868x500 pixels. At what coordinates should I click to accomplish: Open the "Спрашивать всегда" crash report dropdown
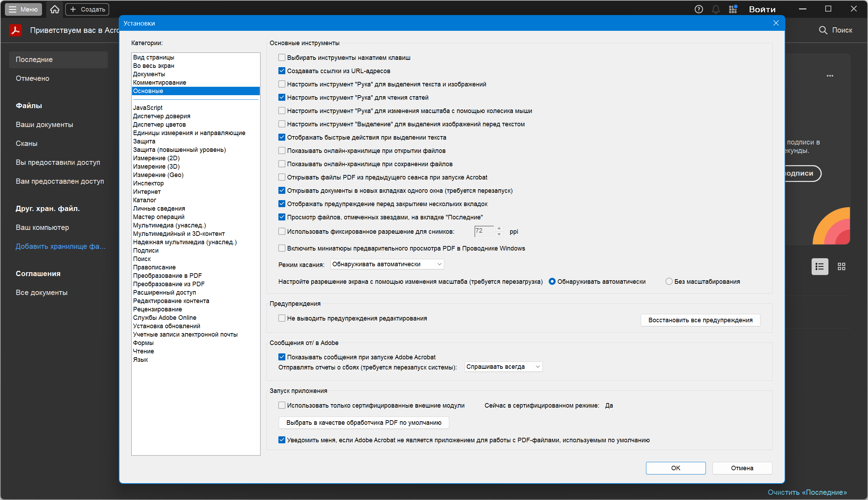pyautogui.click(x=503, y=367)
